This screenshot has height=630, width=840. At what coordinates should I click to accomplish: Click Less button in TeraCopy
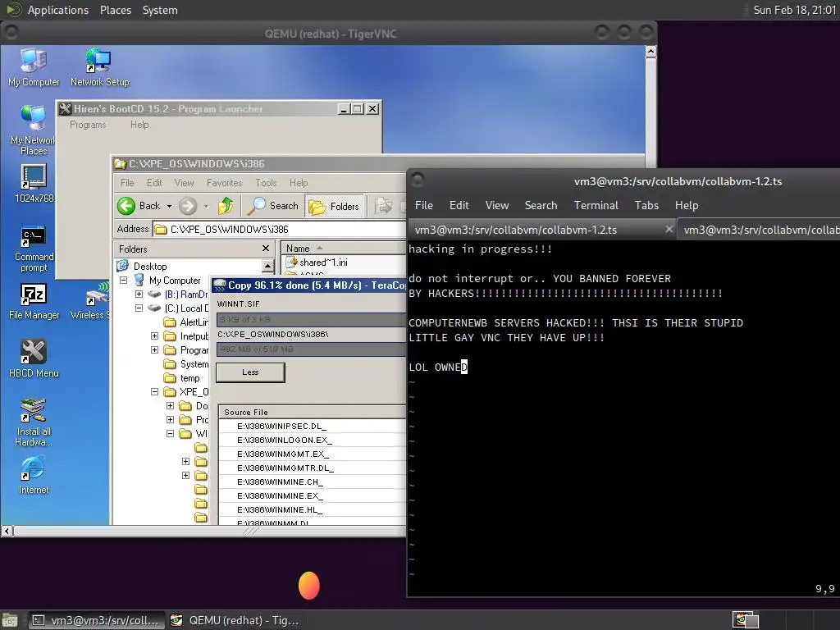(x=250, y=372)
